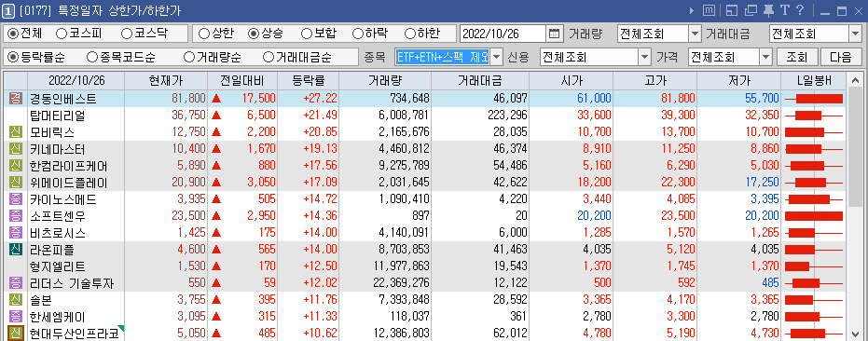Image resolution: width=868 pixels, height=341 pixels.
Task: Click the date field 2022/10/26
Action: pyautogui.click(x=503, y=34)
